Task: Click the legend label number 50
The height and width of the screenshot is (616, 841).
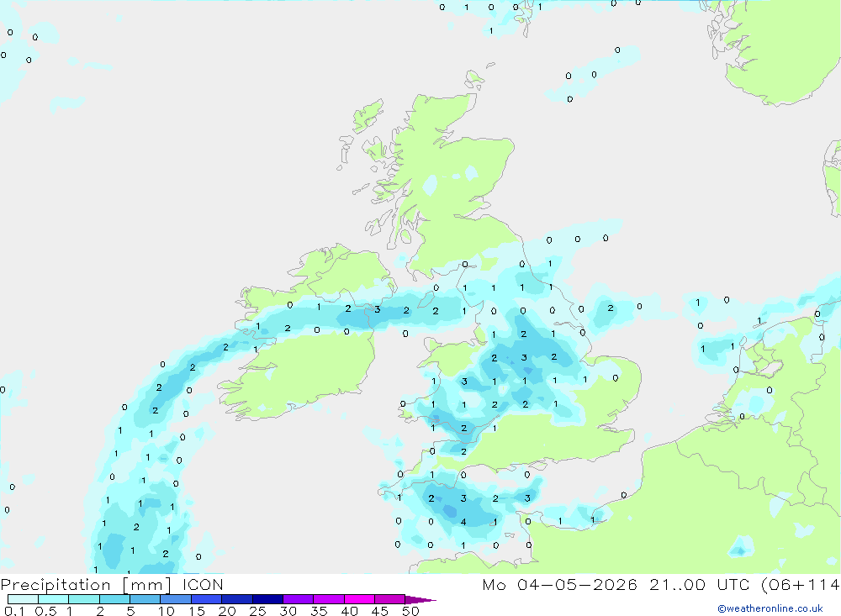Action: pos(410,611)
